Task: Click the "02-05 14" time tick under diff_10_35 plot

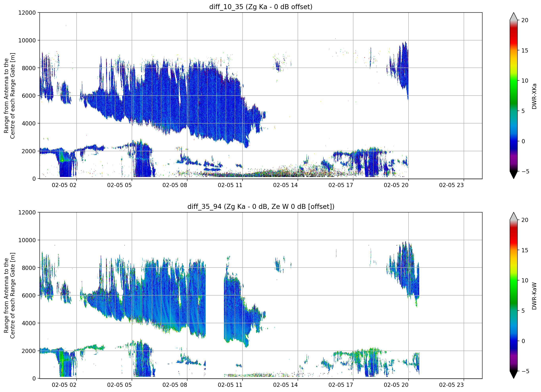Action: click(x=286, y=185)
